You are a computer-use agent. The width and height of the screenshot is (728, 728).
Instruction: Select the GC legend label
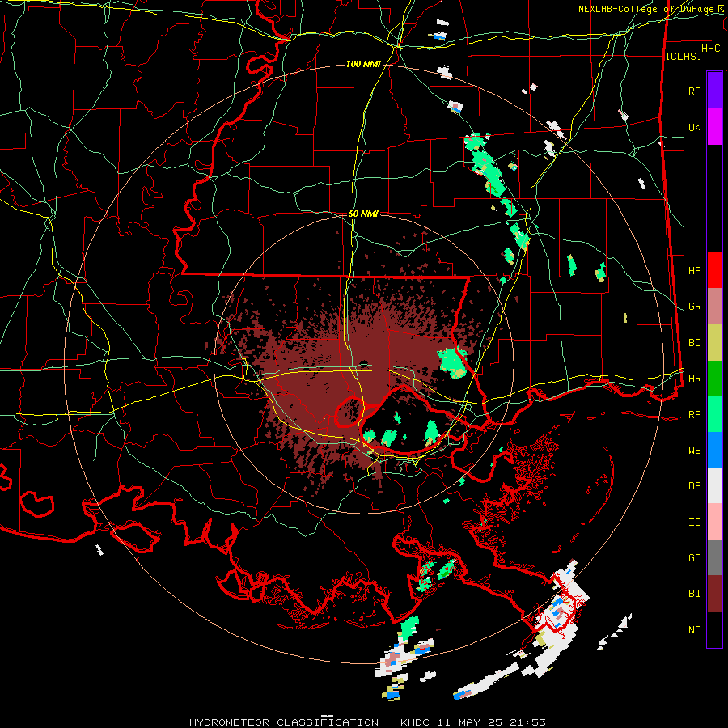click(x=694, y=558)
